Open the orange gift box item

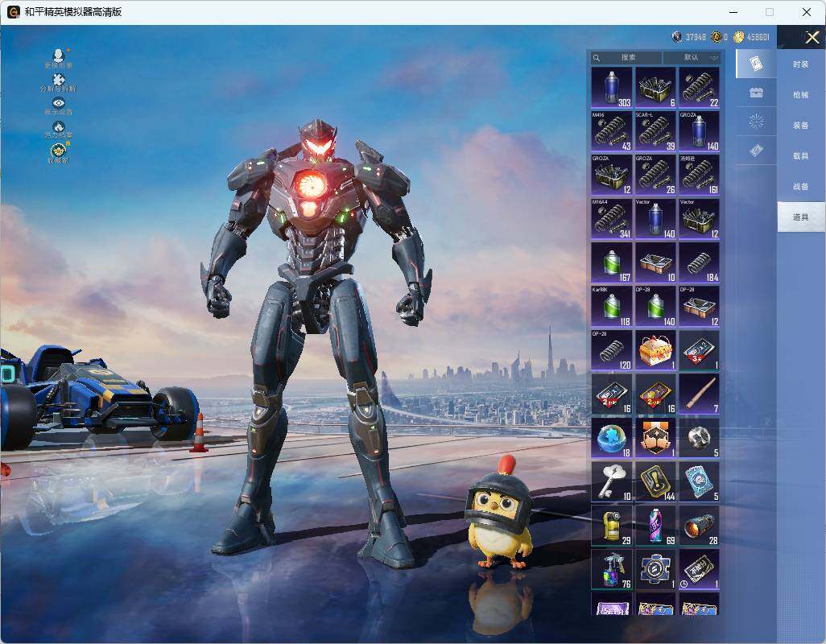pyautogui.click(x=655, y=350)
